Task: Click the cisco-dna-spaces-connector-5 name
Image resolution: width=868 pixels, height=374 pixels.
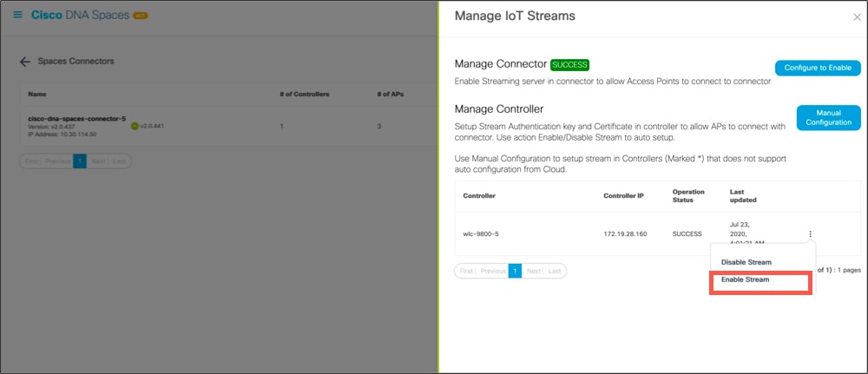Action: 77,118
